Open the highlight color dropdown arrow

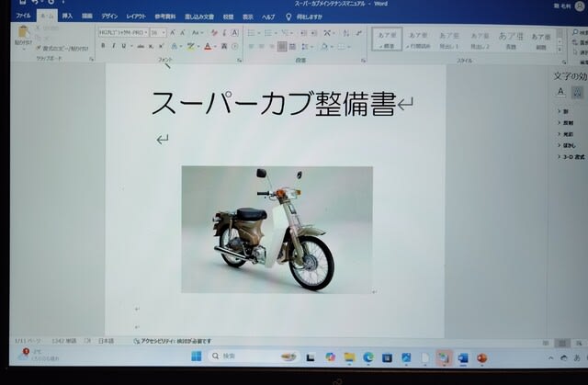pyautogui.click(x=198, y=47)
